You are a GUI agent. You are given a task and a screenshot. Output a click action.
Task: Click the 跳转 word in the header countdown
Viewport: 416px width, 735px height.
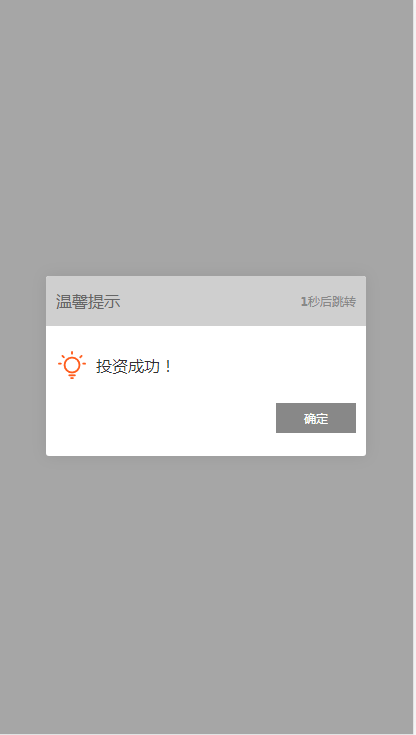click(x=344, y=301)
